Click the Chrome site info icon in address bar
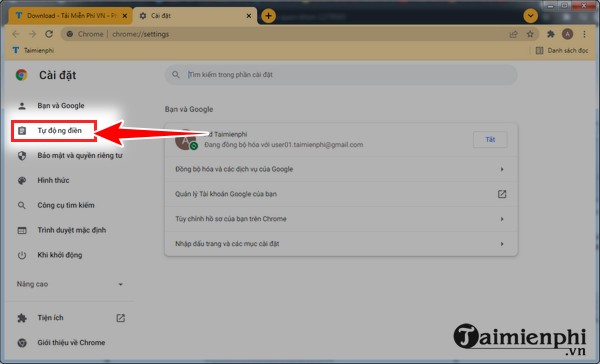600x364 pixels. click(x=70, y=34)
